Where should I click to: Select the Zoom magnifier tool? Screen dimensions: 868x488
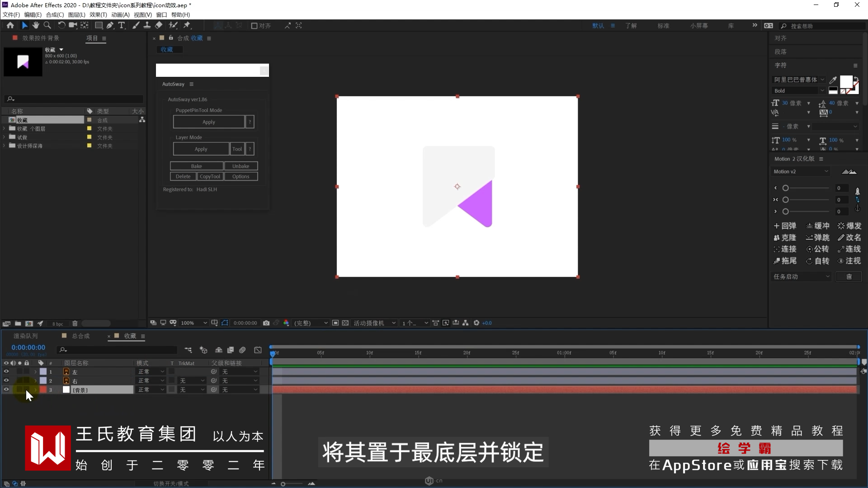(x=47, y=25)
